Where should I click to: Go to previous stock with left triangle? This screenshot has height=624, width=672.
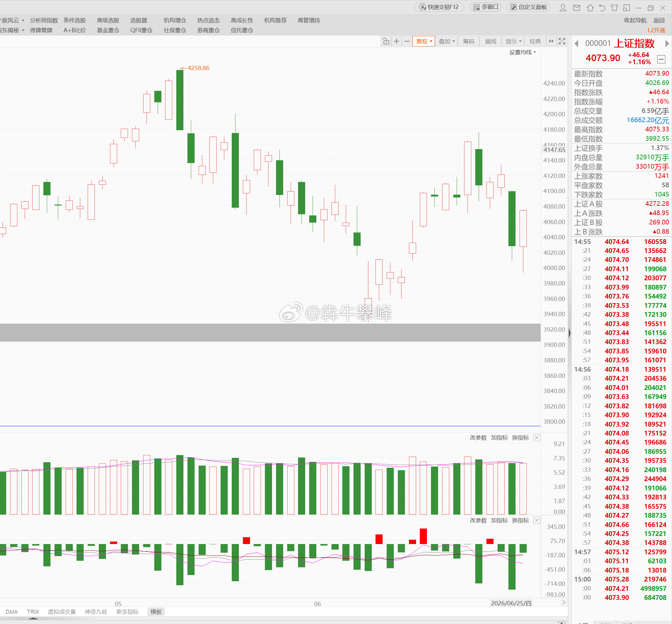pos(577,43)
